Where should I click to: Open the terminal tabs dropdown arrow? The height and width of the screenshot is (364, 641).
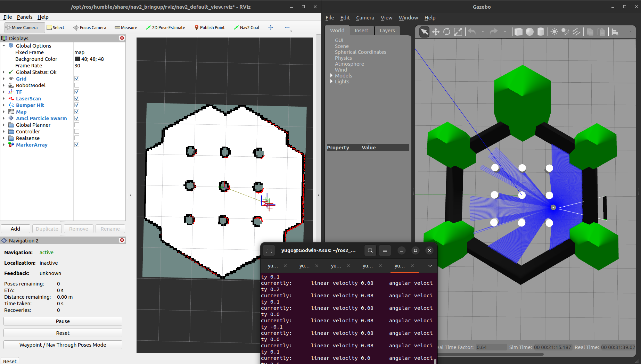430,266
